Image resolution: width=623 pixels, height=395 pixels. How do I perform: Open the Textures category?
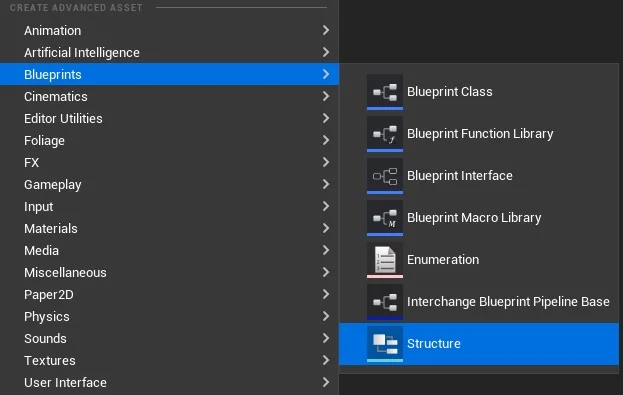click(x=169, y=360)
